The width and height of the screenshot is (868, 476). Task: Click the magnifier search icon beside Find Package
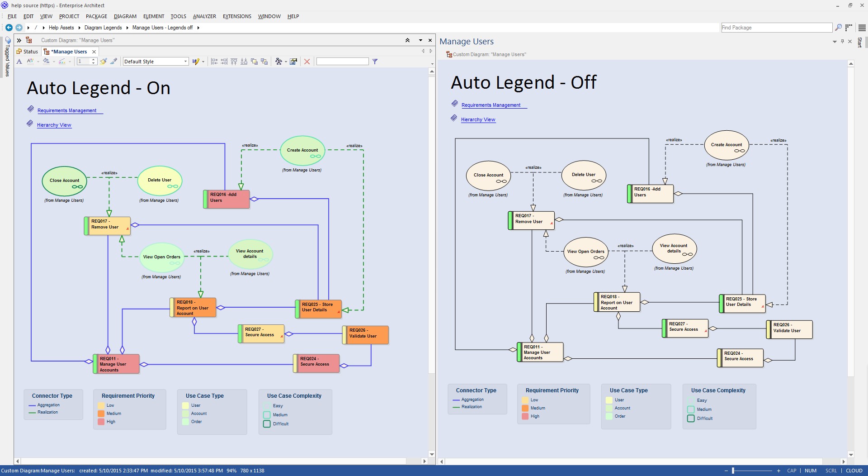838,28
